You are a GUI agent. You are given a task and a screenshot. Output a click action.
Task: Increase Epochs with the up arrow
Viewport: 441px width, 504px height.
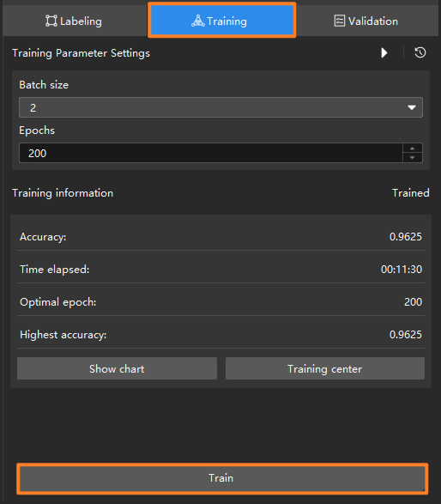[412, 149]
